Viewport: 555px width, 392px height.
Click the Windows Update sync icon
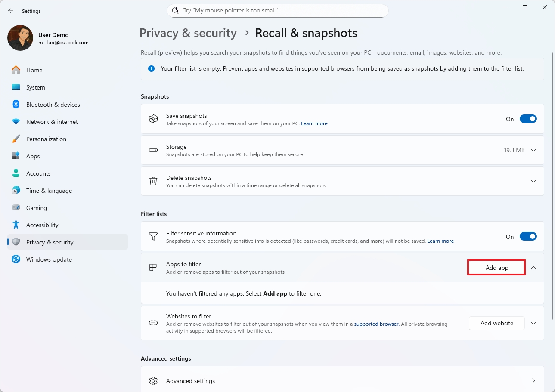point(16,259)
